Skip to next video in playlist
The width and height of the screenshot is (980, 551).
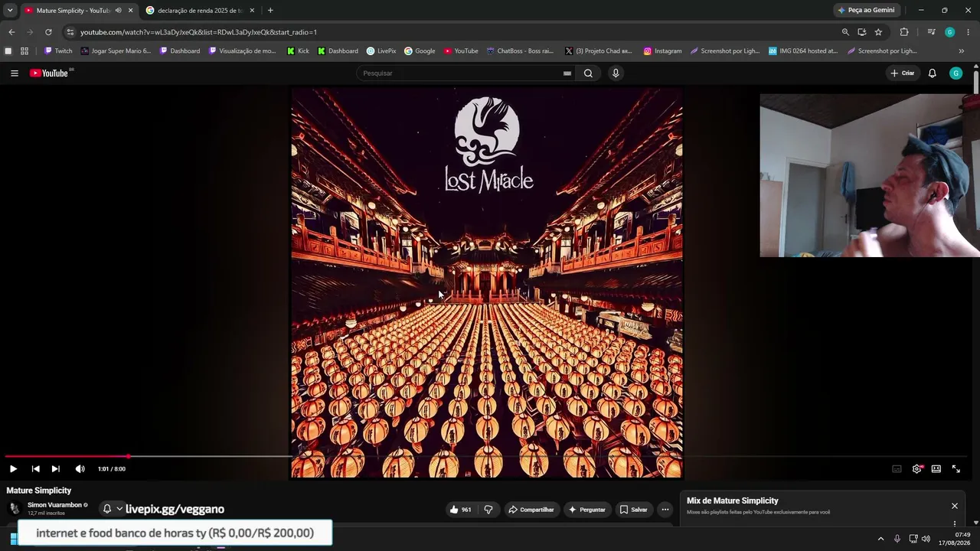click(55, 468)
